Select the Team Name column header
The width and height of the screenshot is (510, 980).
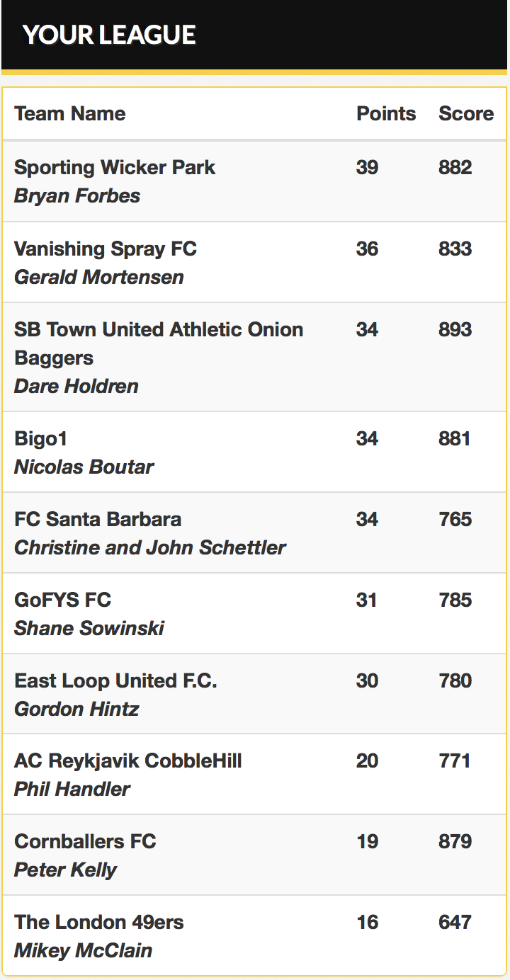click(x=70, y=113)
